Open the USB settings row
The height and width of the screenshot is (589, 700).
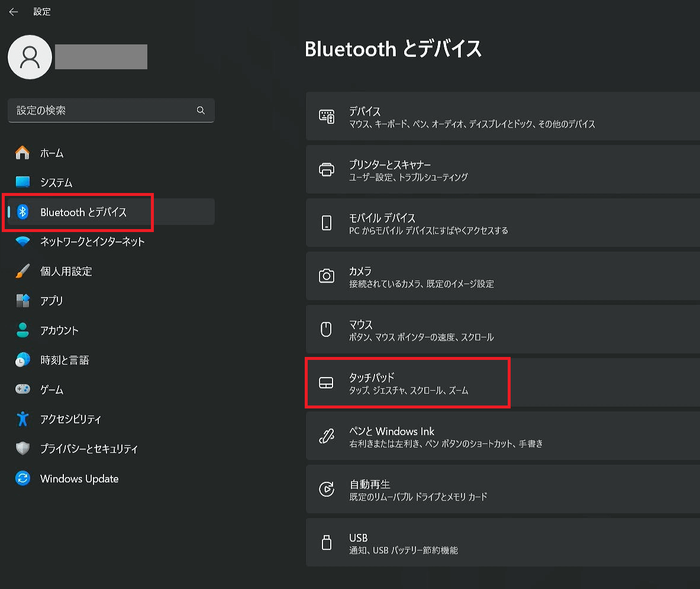tap(502, 543)
